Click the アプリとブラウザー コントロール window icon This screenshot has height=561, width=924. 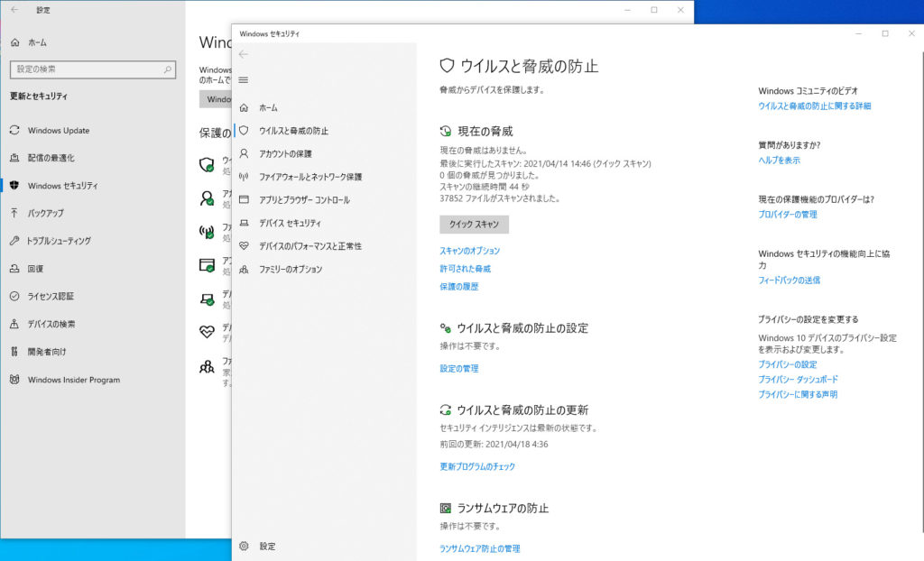tap(244, 200)
